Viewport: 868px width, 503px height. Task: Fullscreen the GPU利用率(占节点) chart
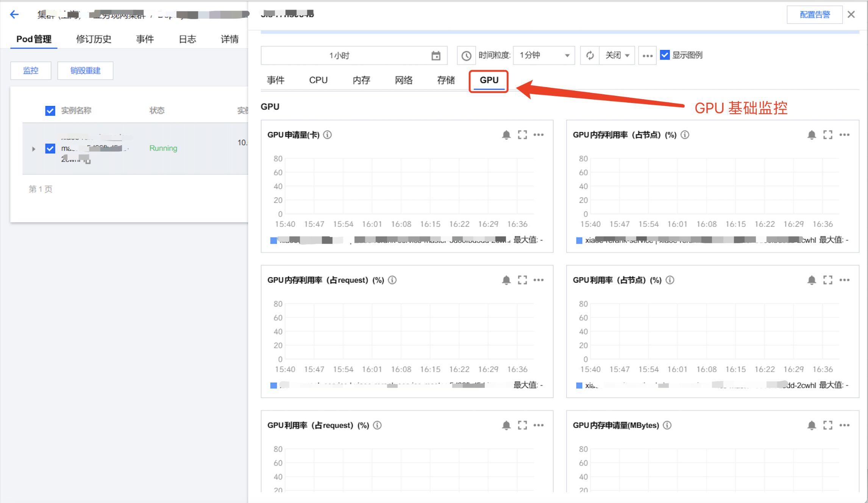point(828,280)
